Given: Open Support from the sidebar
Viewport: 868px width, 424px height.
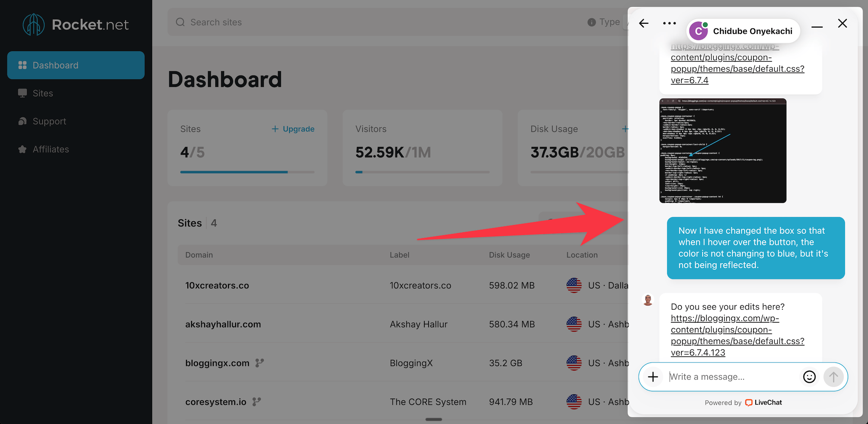Looking at the screenshot, I should coord(49,121).
